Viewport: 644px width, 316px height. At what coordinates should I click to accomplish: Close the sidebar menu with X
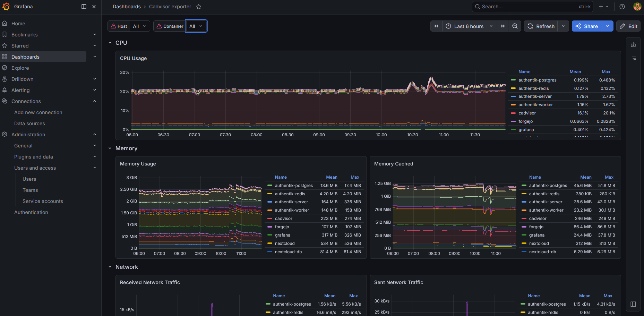94,7
